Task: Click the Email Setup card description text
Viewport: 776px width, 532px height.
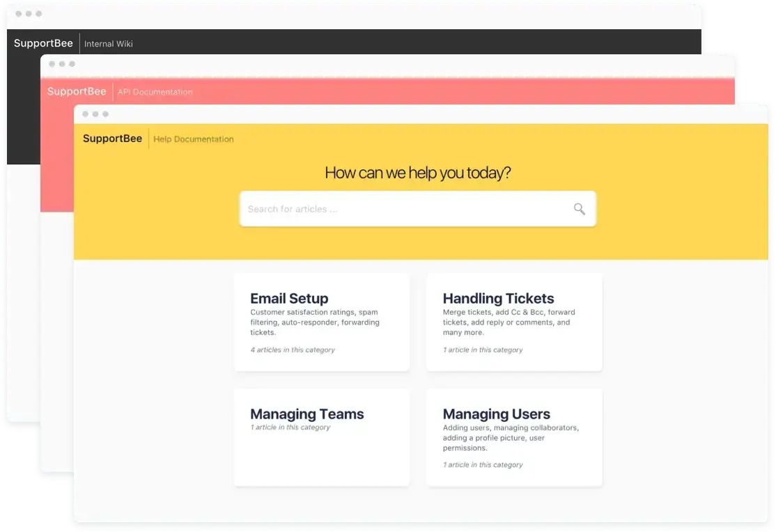Action: pyautogui.click(x=314, y=322)
